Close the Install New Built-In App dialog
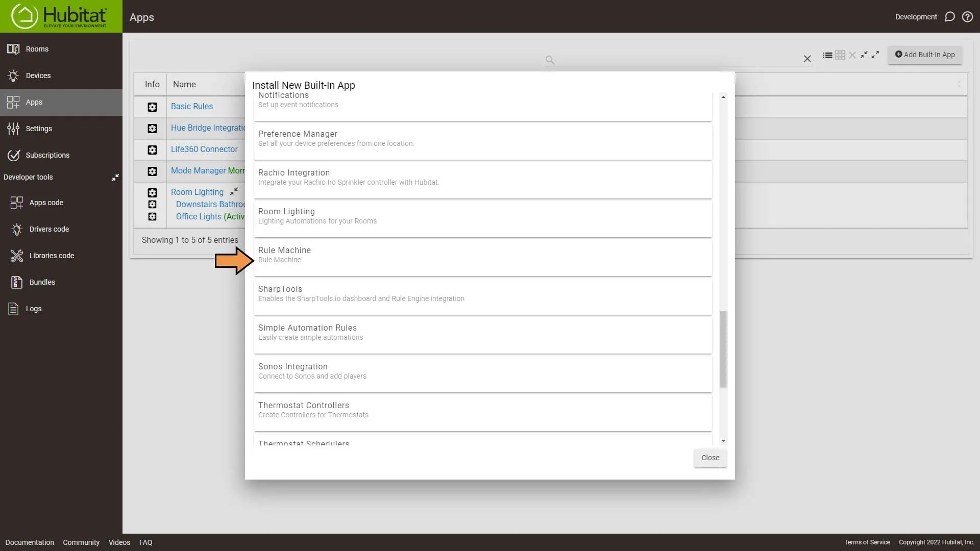Image resolution: width=980 pixels, height=551 pixels. coord(710,458)
